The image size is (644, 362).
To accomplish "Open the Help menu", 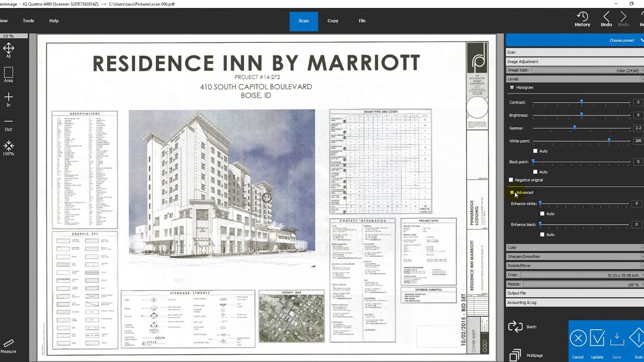I will 54,21.
